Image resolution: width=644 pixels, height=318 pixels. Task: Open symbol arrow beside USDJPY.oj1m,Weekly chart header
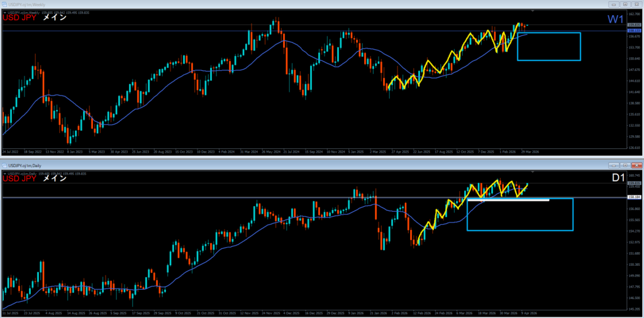pyautogui.click(x=5, y=13)
